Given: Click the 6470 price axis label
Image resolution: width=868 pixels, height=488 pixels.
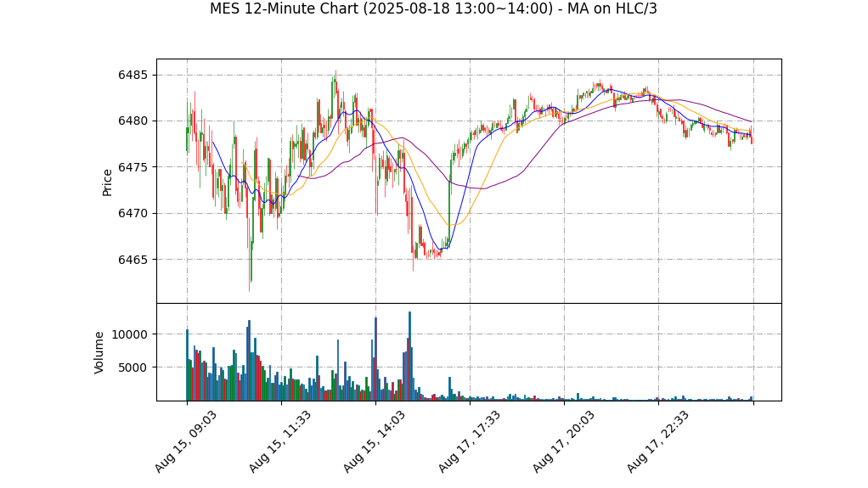Looking at the screenshot, I should [133, 213].
